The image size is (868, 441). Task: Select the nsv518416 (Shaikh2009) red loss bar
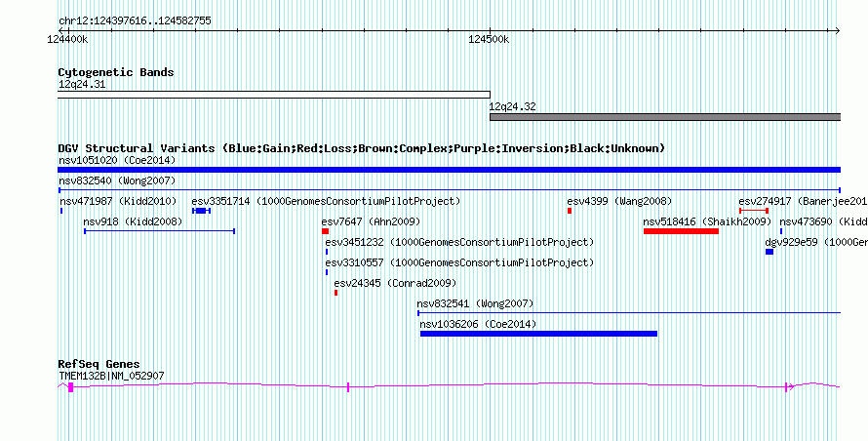pyautogui.click(x=681, y=231)
